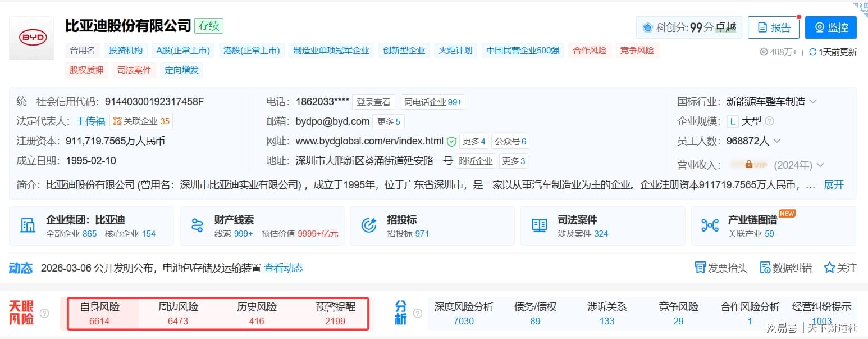868x339 pixels.
Task: Click the 产业链图谱 graph icon
Action: [710, 225]
